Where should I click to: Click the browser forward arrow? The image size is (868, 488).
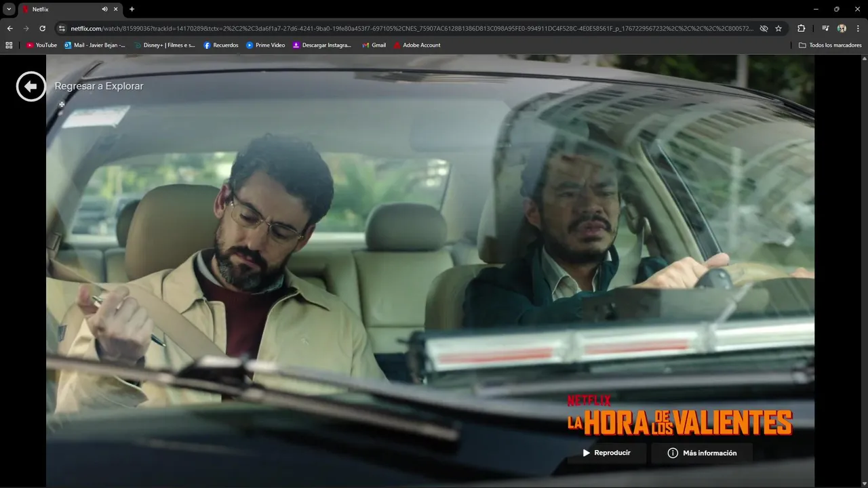pyautogui.click(x=26, y=28)
